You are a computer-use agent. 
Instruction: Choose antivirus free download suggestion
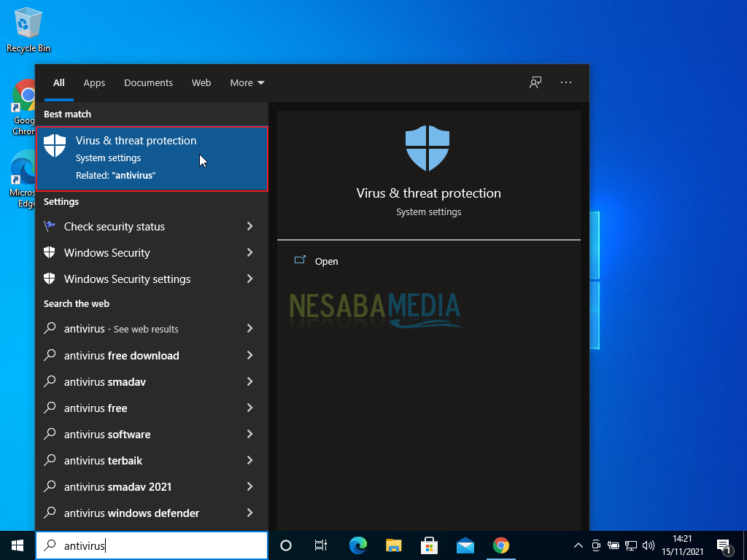(x=152, y=355)
